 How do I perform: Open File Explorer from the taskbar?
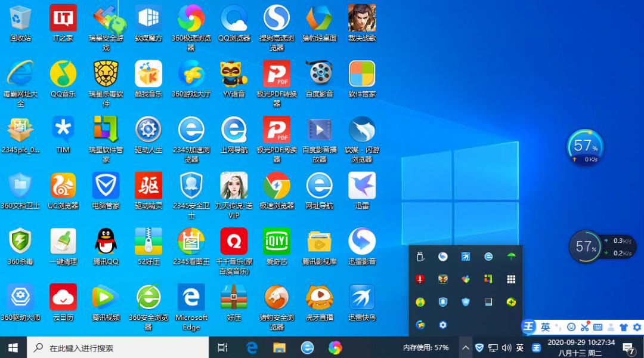[x=280, y=348]
